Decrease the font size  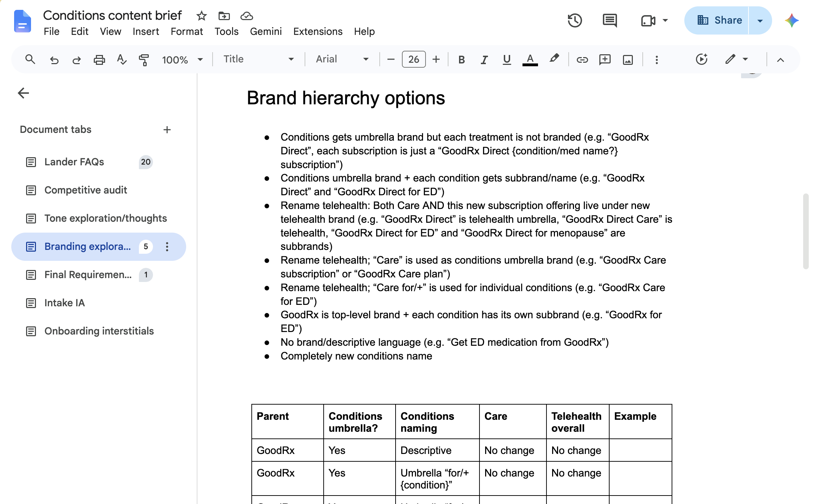click(391, 59)
